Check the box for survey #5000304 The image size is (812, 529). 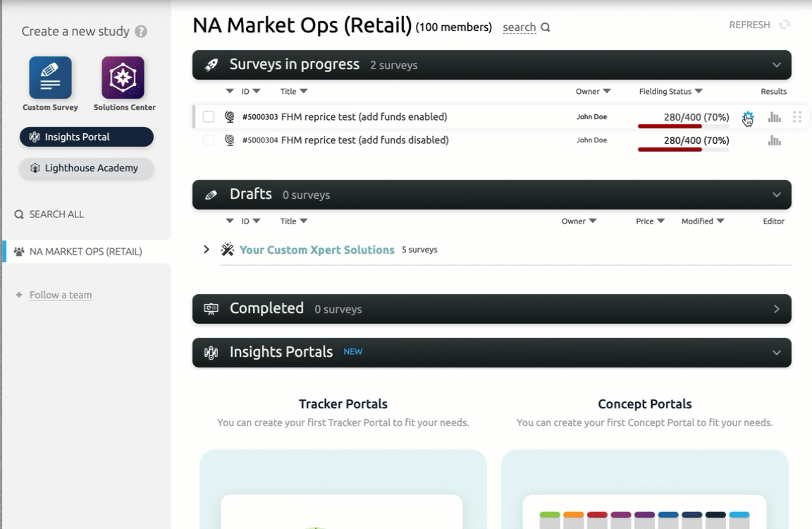[x=209, y=140]
